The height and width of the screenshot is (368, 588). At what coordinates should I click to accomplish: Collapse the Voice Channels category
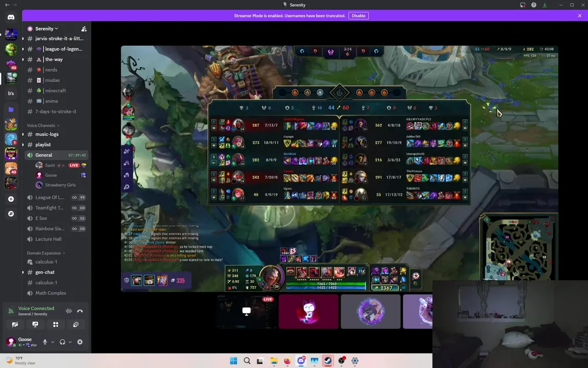(43, 125)
